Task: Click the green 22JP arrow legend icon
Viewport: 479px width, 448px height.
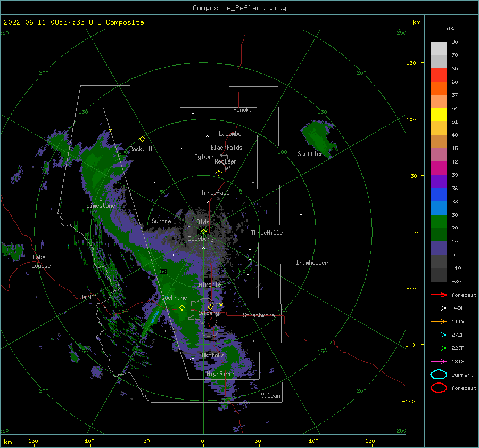Action: pos(439,348)
